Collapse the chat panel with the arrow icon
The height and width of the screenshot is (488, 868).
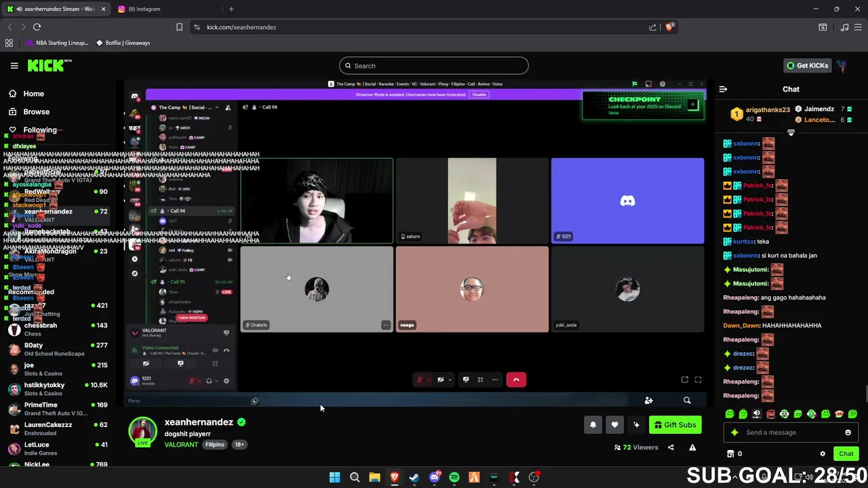(723, 89)
